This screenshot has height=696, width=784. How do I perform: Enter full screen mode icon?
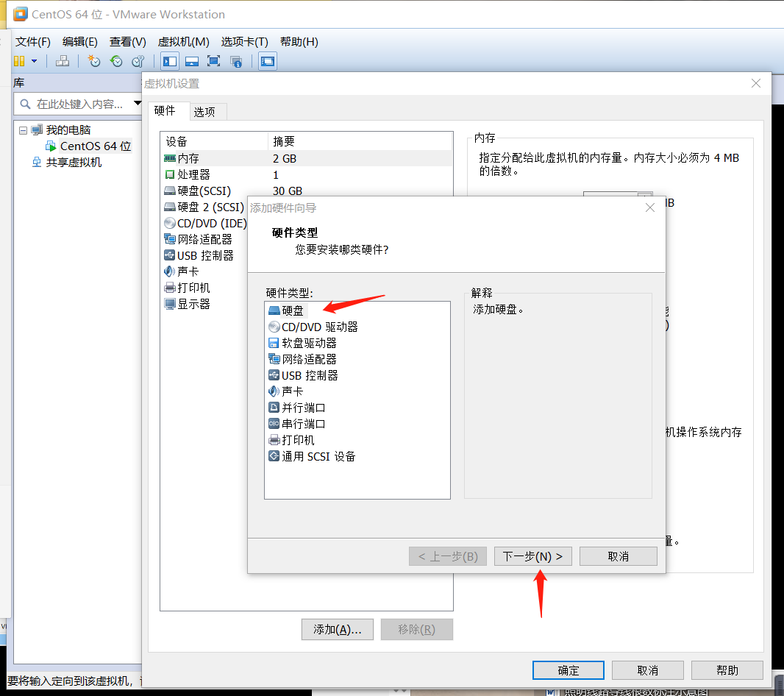tap(214, 62)
